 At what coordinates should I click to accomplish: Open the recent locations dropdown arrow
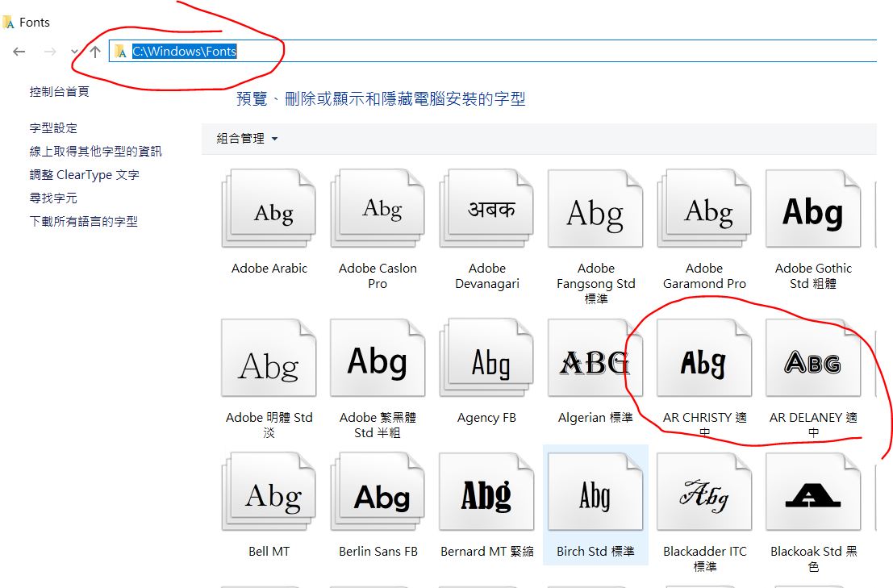74,52
